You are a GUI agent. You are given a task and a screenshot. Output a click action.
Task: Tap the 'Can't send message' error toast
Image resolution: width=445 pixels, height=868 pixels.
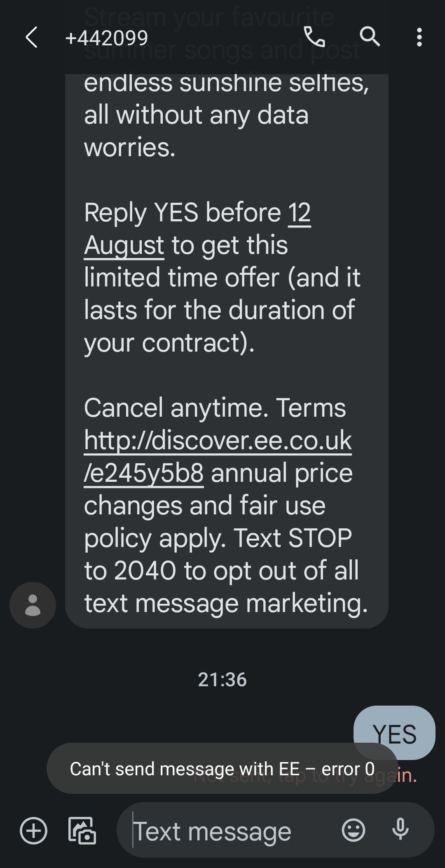point(222,769)
